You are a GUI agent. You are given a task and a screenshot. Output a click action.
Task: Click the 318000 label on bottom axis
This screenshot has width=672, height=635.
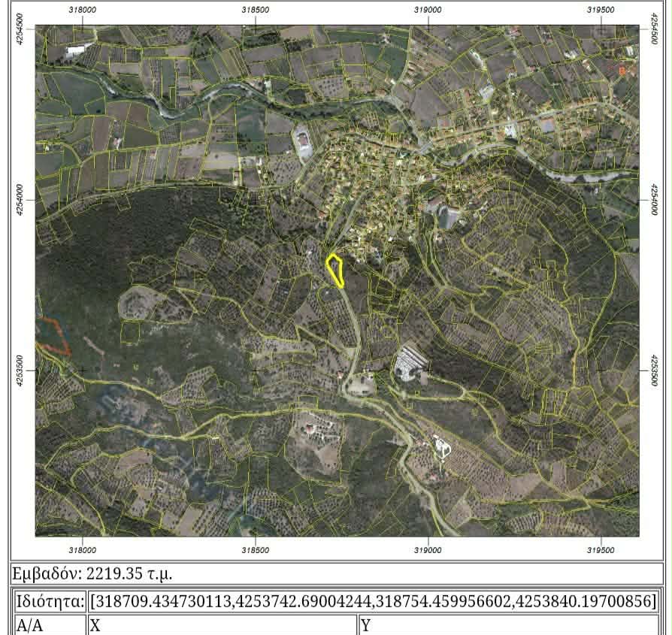pyautogui.click(x=82, y=550)
